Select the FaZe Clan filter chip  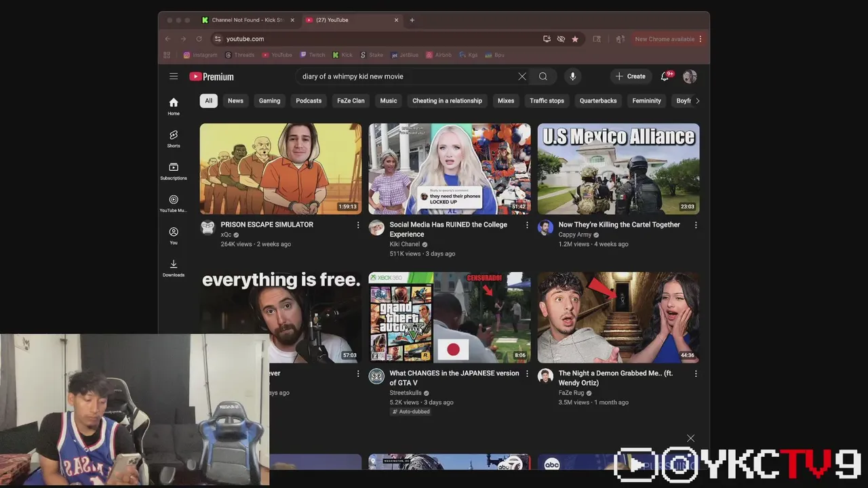351,101
